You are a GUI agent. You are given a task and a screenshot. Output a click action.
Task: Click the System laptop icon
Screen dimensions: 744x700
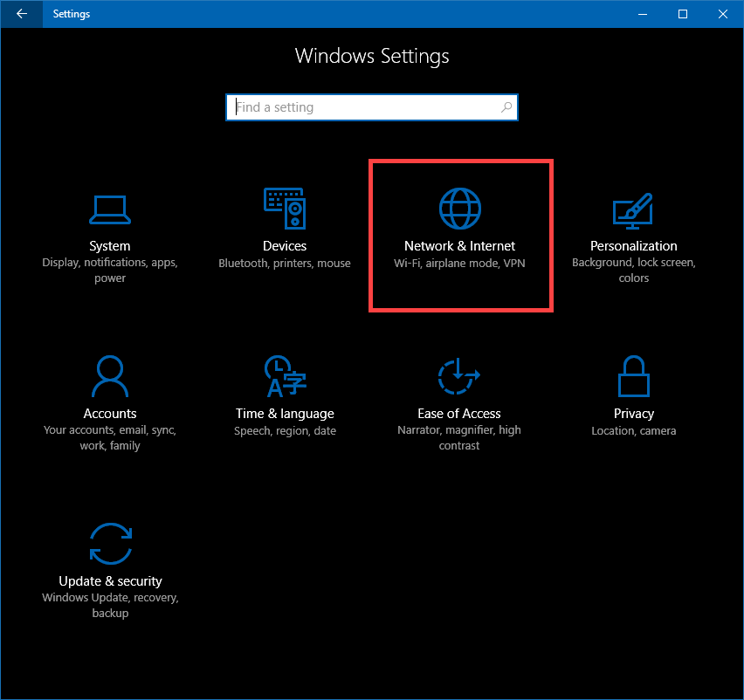110,209
